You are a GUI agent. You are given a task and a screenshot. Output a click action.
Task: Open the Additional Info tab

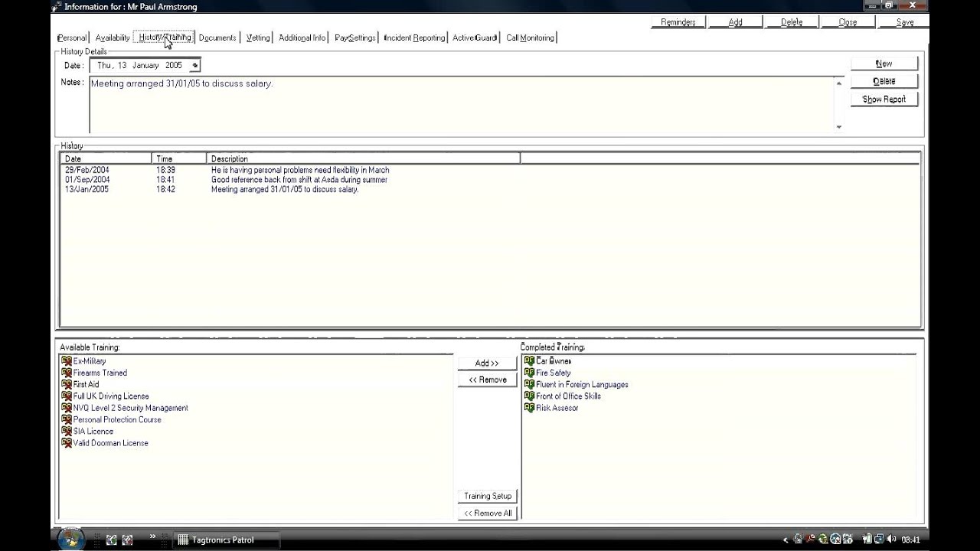tap(302, 37)
